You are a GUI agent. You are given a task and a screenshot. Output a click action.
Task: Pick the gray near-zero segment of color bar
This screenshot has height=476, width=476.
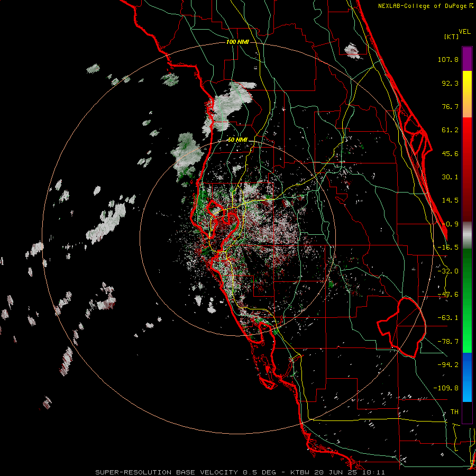pos(467,235)
